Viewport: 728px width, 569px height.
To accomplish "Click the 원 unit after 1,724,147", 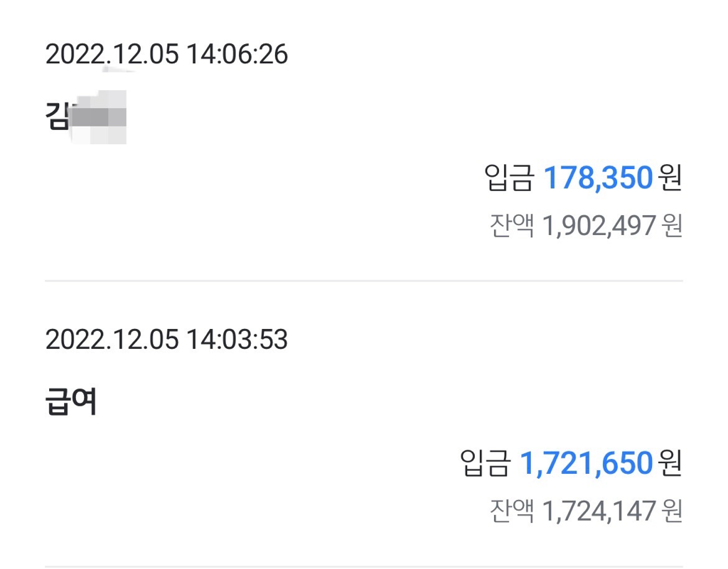I will pos(672,510).
